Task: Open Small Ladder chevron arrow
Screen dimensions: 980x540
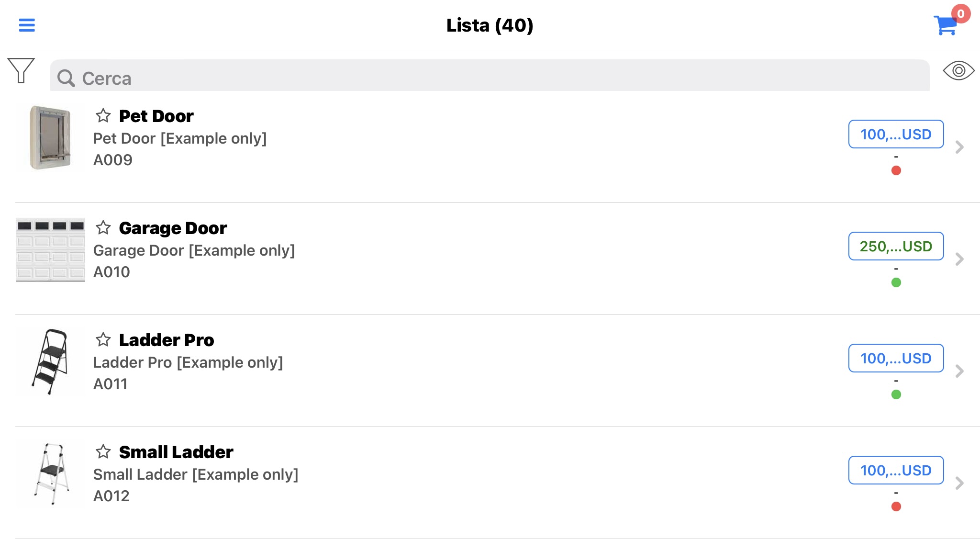Action: [959, 483]
